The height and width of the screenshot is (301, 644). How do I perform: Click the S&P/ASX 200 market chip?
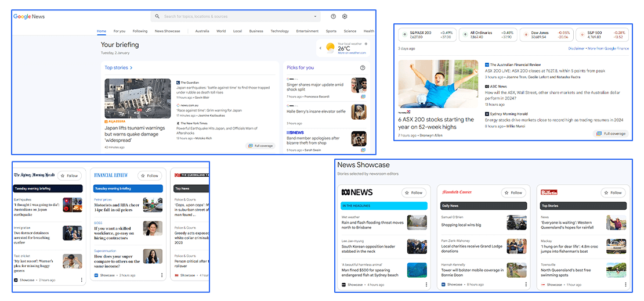pyautogui.click(x=427, y=34)
